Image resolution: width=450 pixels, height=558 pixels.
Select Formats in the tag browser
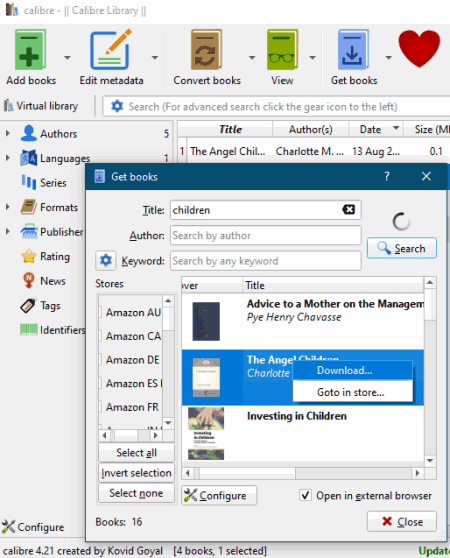(x=59, y=207)
